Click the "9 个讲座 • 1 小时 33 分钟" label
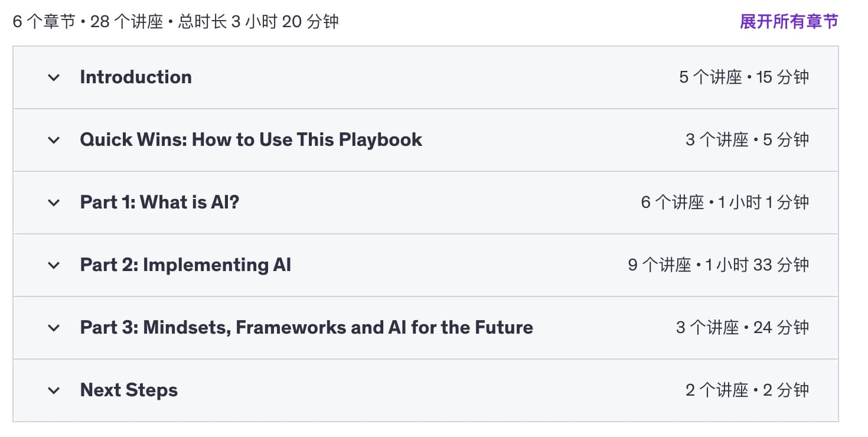The width and height of the screenshot is (868, 437). pos(718,265)
